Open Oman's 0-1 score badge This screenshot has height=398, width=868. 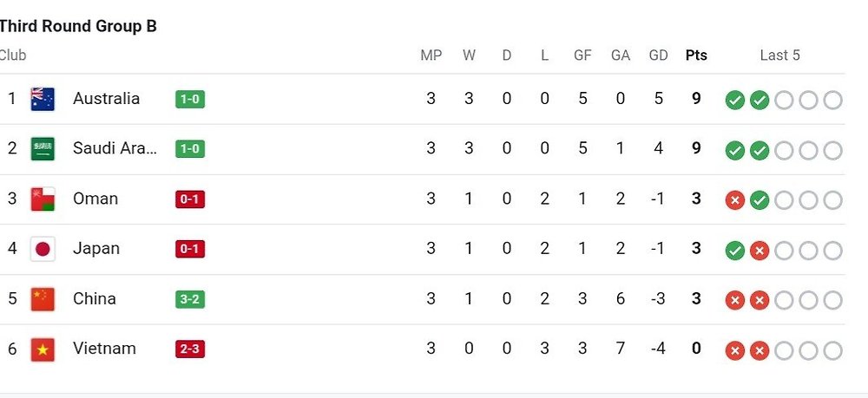click(190, 199)
